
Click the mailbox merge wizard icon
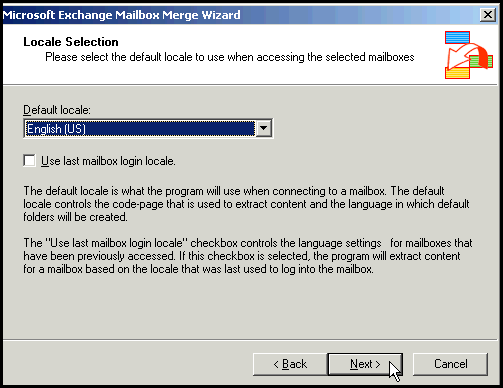[468, 55]
